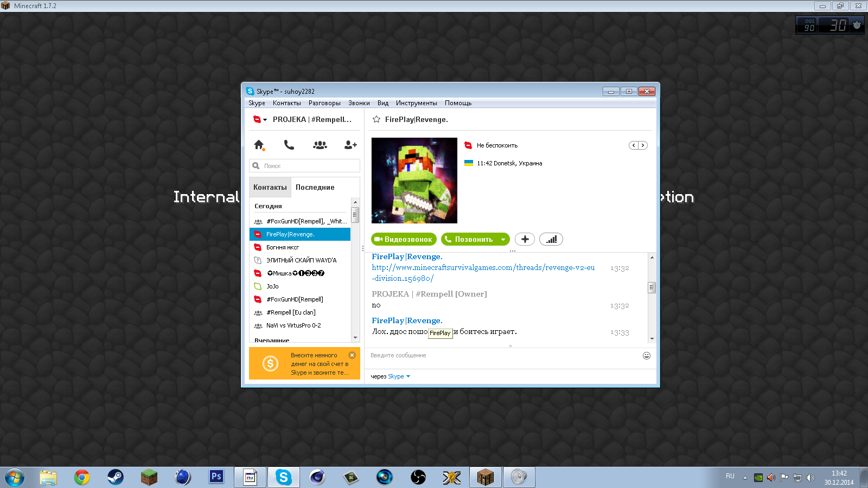Launch Google Chrome from the taskbar

82,478
